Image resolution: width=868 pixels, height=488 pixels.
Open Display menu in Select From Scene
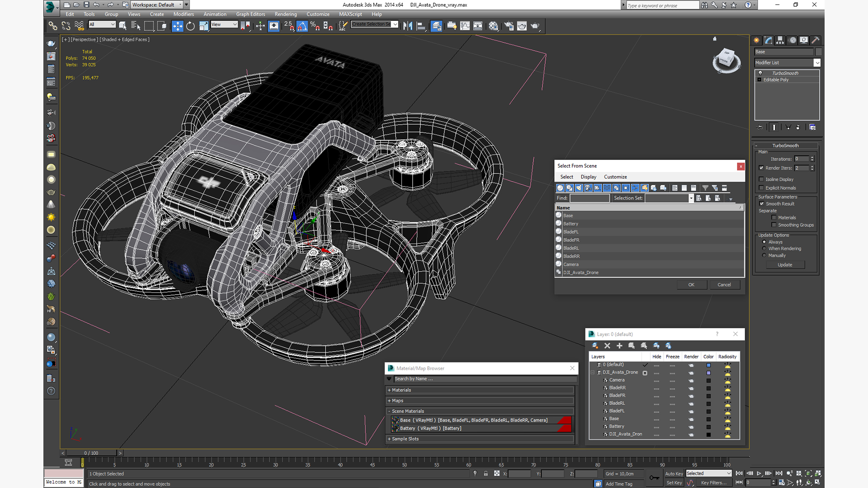coord(588,177)
